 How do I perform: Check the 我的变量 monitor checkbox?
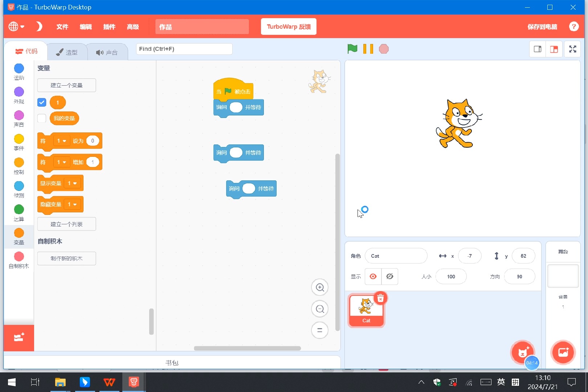(x=42, y=118)
